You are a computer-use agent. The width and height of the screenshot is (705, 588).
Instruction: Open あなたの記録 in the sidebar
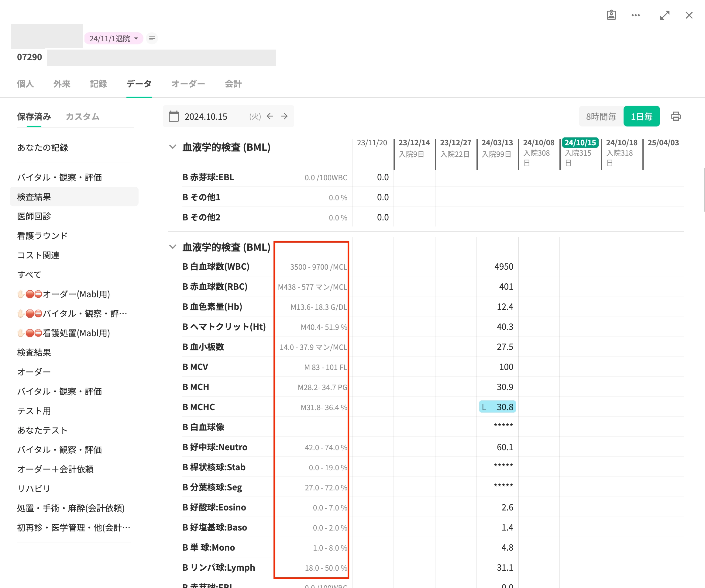pos(43,147)
